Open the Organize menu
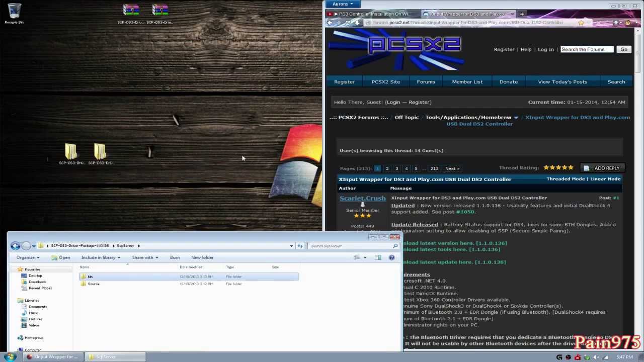The width and height of the screenshot is (644, 362). [x=28, y=257]
